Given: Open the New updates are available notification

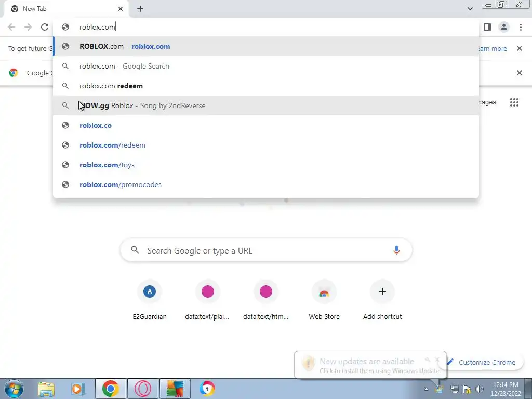Looking at the screenshot, I should [370, 365].
